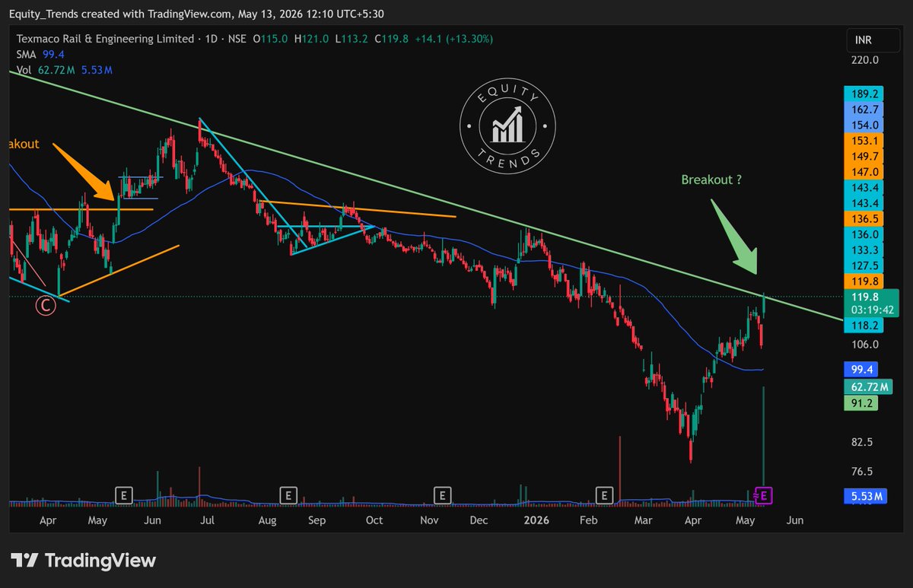Click the 189.2 price label
The image size is (913, 588).
pyautogui.click(x=866, y=94)
